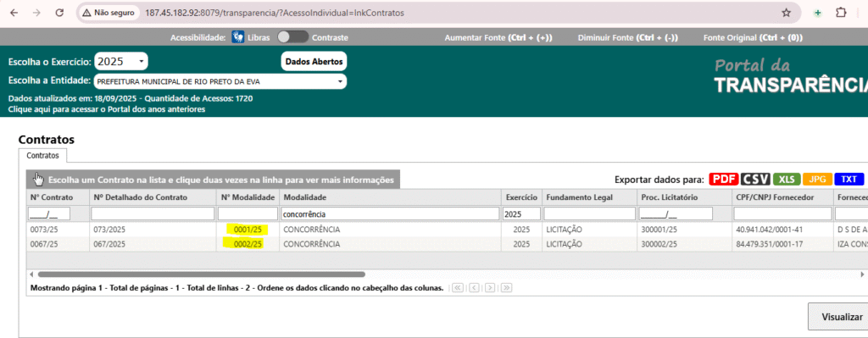Viewport: 868px width, 338px height.
Task: Open the Entidade selection dropdown
Action: point(220,82)
